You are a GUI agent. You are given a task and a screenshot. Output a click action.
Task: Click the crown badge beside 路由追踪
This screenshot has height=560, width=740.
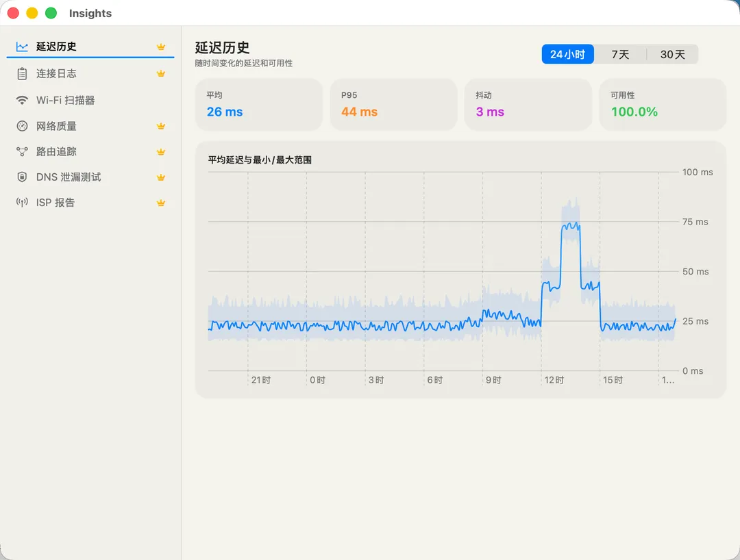(161, 152)
